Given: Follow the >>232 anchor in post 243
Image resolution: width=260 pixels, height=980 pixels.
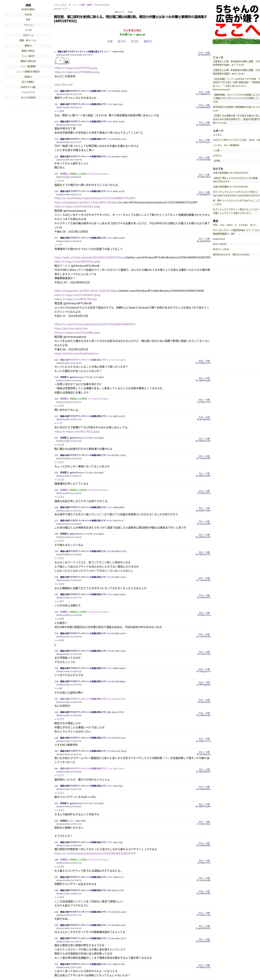Looking at the screenshot, I should [x=59, y=810].
